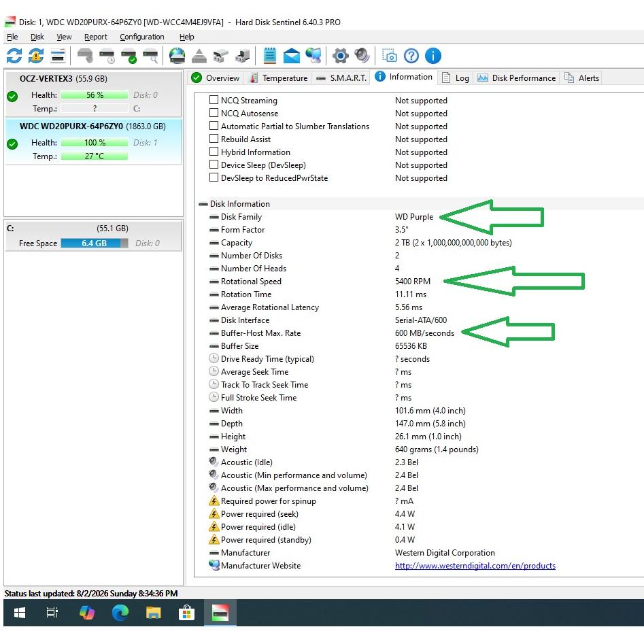Click Hard Disk Sentinel taskbar icon
644x644 pixels.
pos(220,613)
